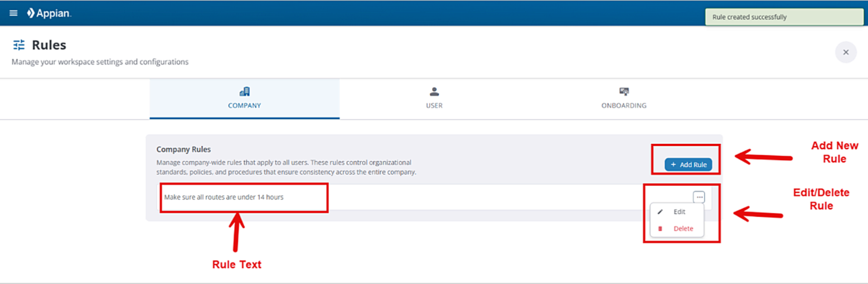Click the Onboarding screen icon
This screenshot has height=284, width=868.
point(624,92)
